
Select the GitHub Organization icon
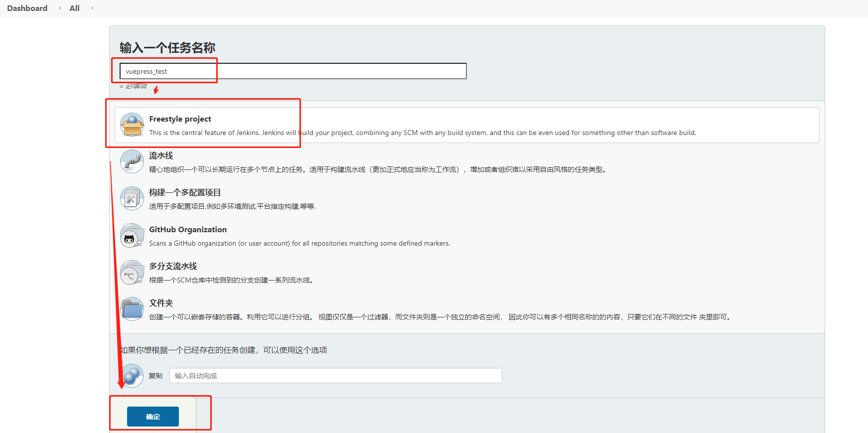click(132, 236)
